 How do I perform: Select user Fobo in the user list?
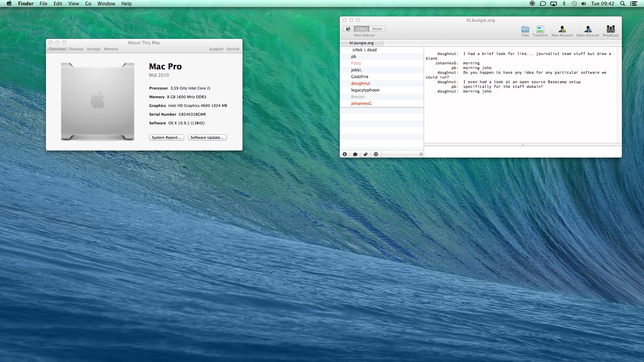[x=382, y=63]
